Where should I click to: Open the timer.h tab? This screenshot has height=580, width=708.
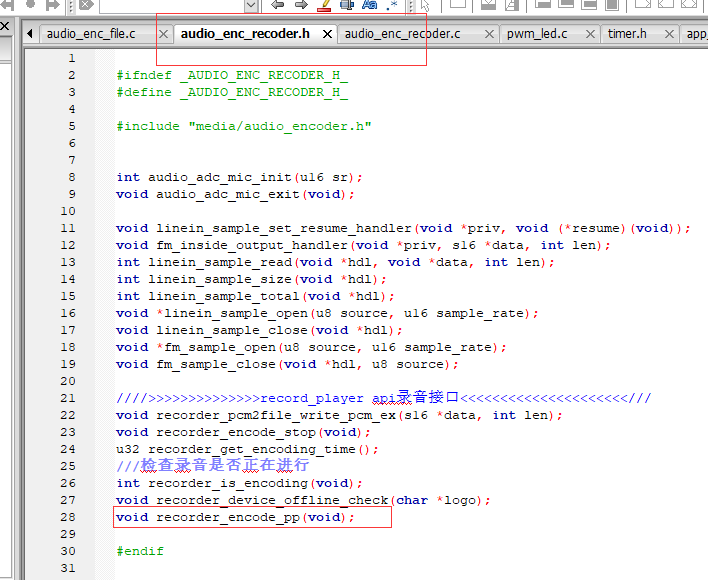(x=627, y=34)
